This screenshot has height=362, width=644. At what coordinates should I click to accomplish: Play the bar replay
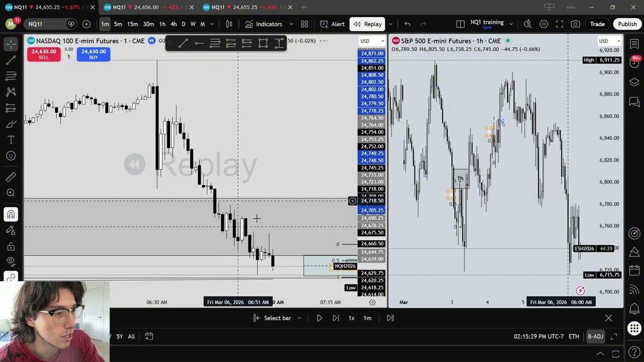pos(319,318)
